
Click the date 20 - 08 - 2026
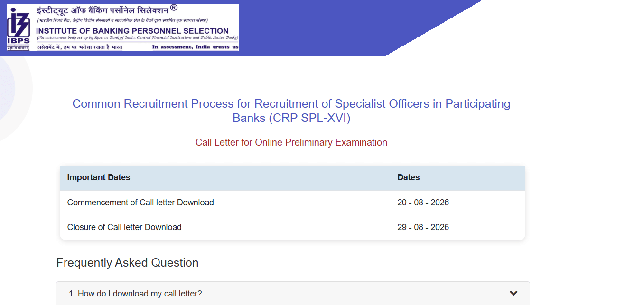tap(423, 203)
